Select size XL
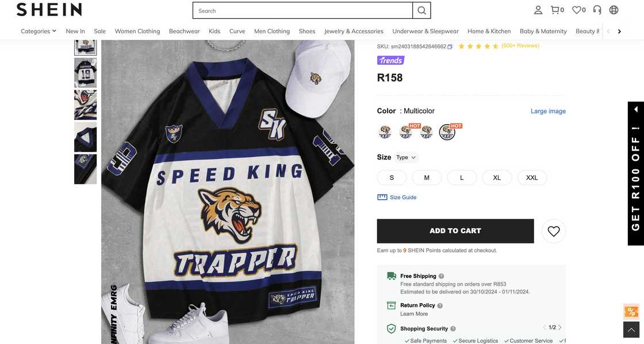The width and height of the screenshot is (644, 344). coord(497,177)
